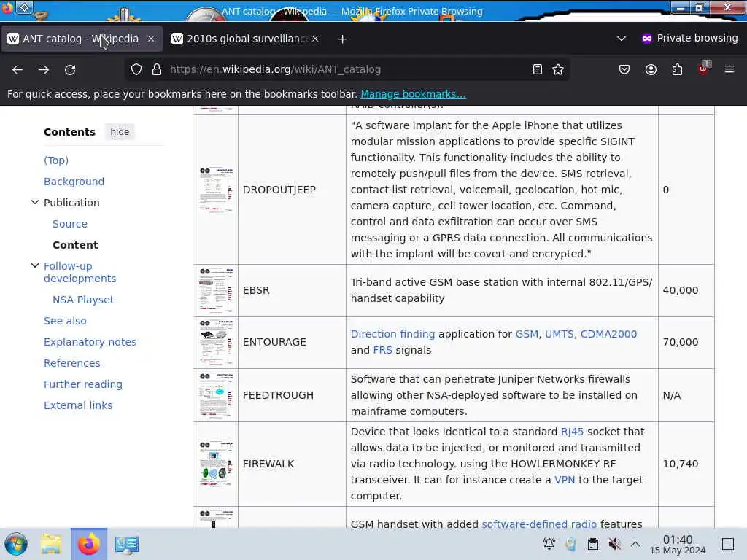
Task: Select the Content subsection entry
Action: (75, 245)
